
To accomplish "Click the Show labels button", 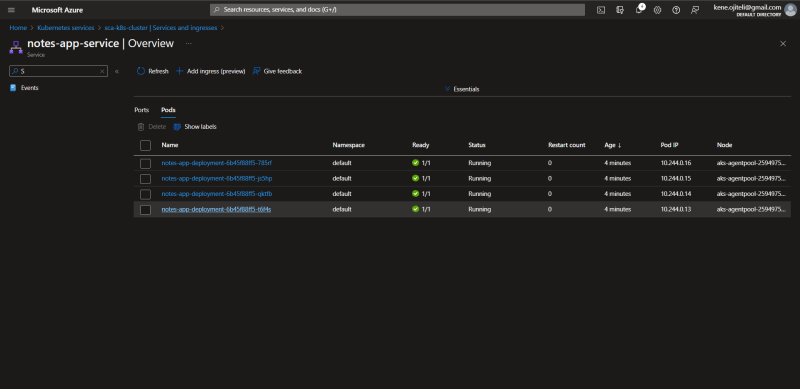I will [195, 127].
